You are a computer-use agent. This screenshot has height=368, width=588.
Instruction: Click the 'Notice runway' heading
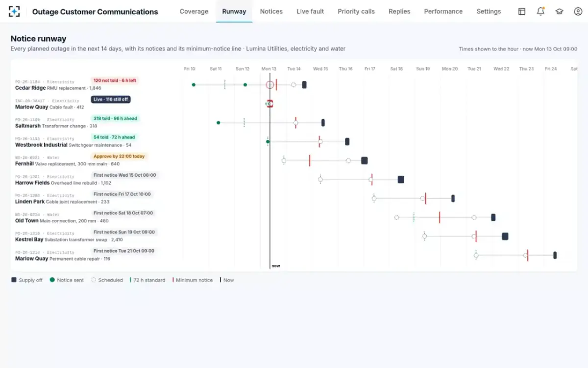(38, 39)
